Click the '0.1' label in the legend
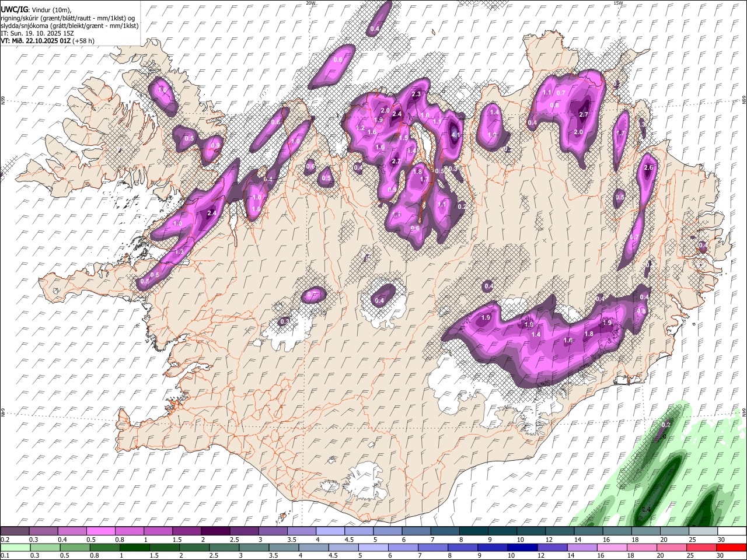747x560 pixels. click(4, 556)
